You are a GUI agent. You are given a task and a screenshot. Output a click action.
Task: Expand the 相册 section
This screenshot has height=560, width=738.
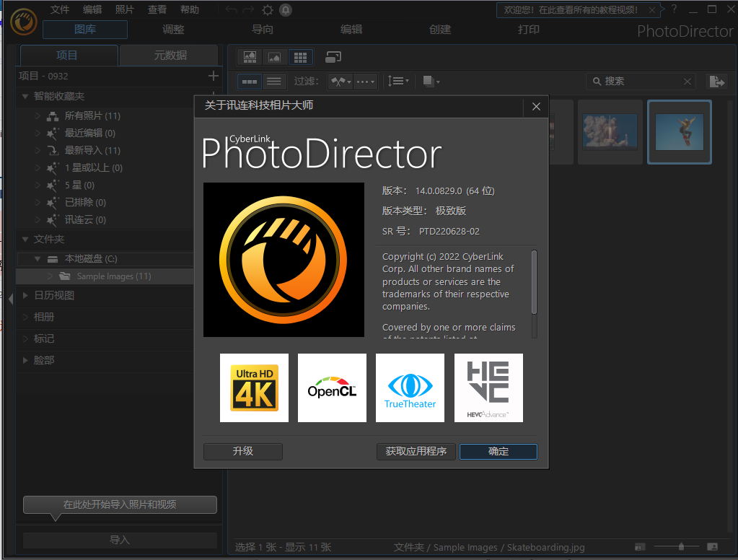(x=25, y=317)
